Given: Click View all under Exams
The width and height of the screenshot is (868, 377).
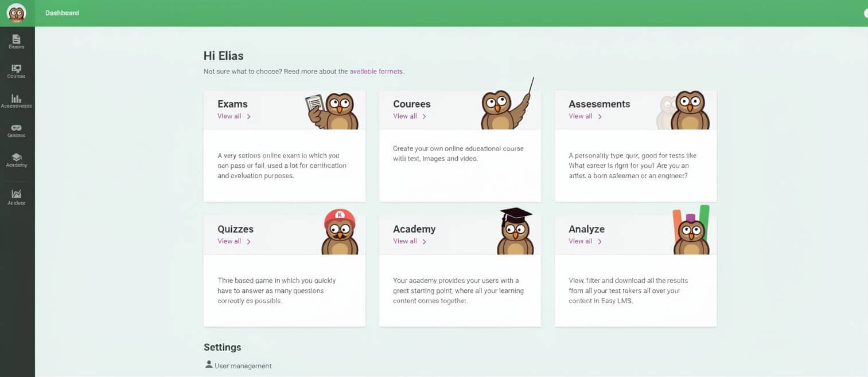Looking at the screenshot, I should click(x=229, y=116).
